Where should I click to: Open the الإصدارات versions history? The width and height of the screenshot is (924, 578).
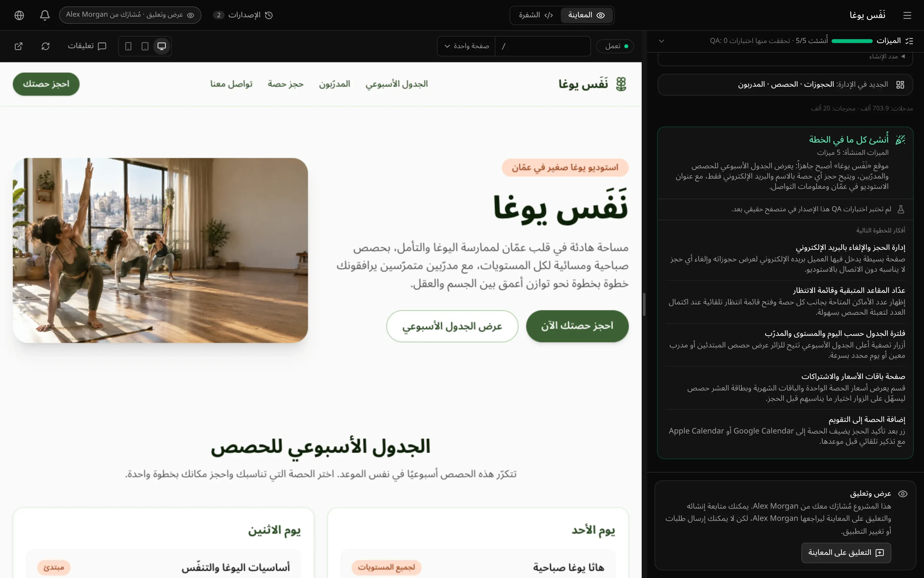(243, 15)
